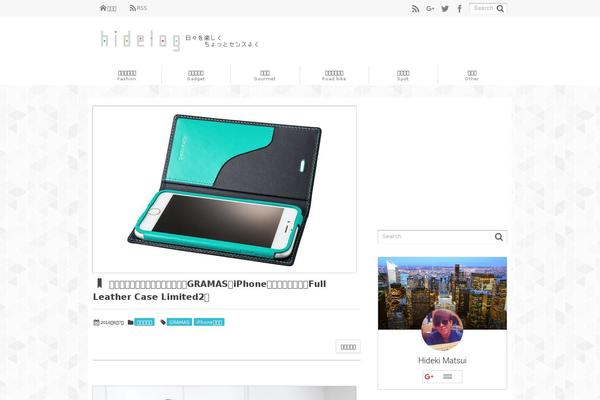
Task: Open the Road bike menu category
Action: [334, 75]
